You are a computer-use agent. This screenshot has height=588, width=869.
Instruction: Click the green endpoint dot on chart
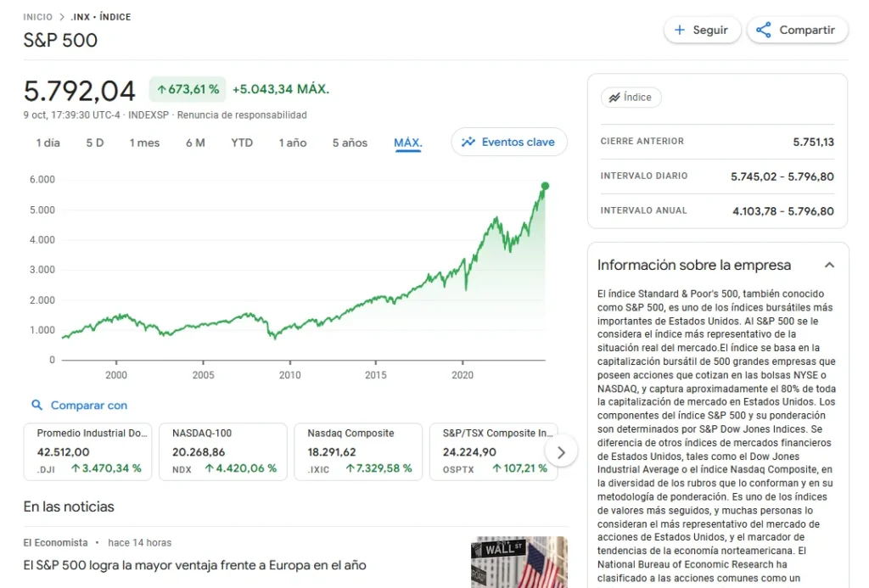point(545,186)
